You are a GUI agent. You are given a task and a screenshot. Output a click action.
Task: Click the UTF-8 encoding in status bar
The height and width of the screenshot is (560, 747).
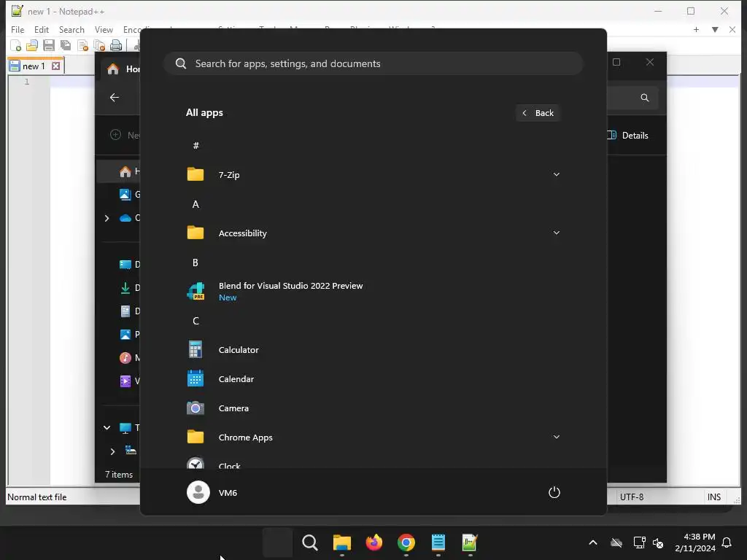point(632,497)
